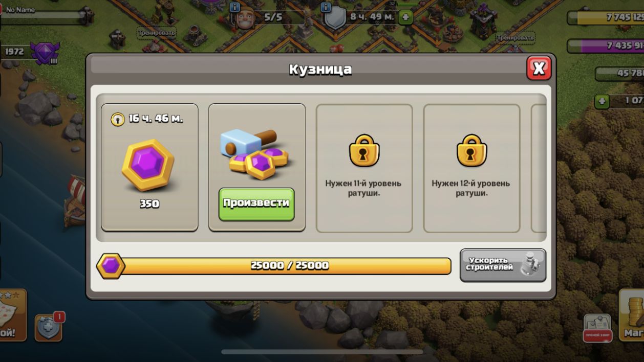This screenshot has height=362, width=644.
Task: Tap the lock icon requiring town hall 11
Action: 364,150
